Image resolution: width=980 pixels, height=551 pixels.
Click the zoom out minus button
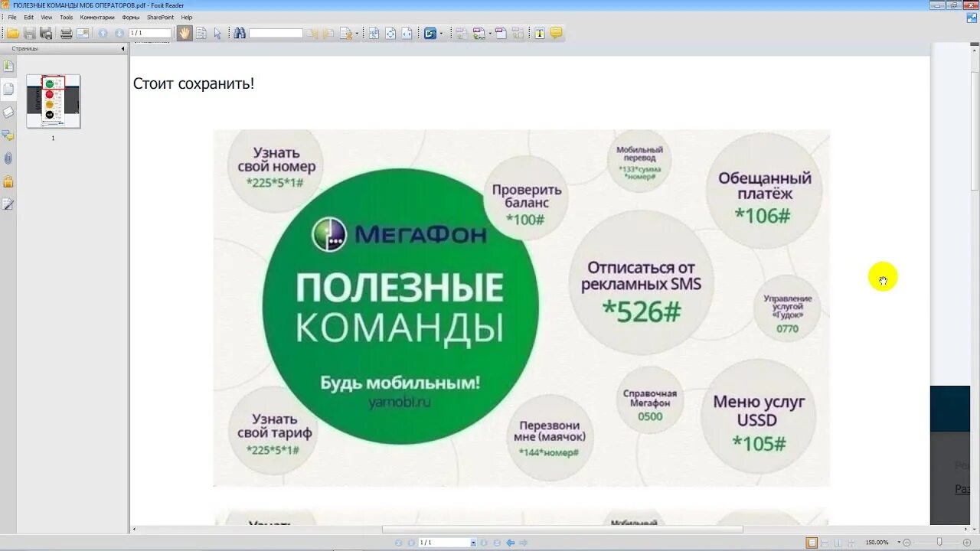[906, 543]
